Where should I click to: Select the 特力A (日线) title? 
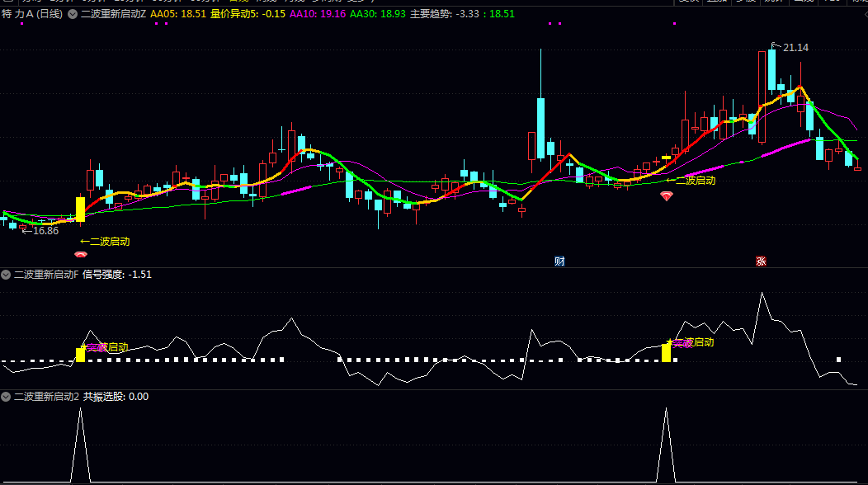click(x=32, y=14)
